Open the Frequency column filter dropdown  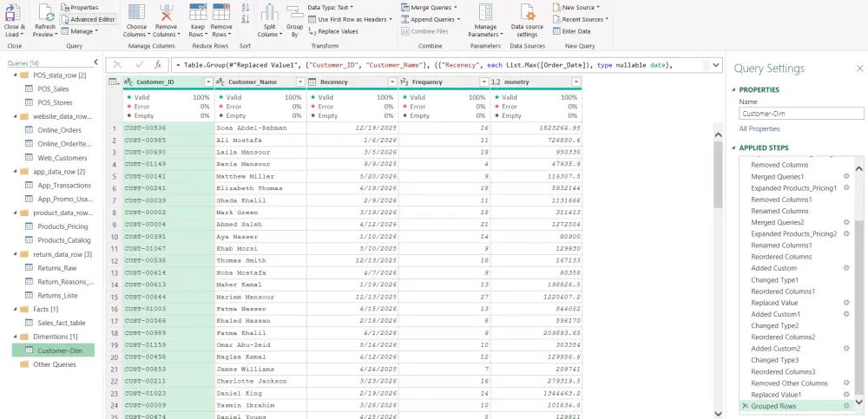(483, 82)
